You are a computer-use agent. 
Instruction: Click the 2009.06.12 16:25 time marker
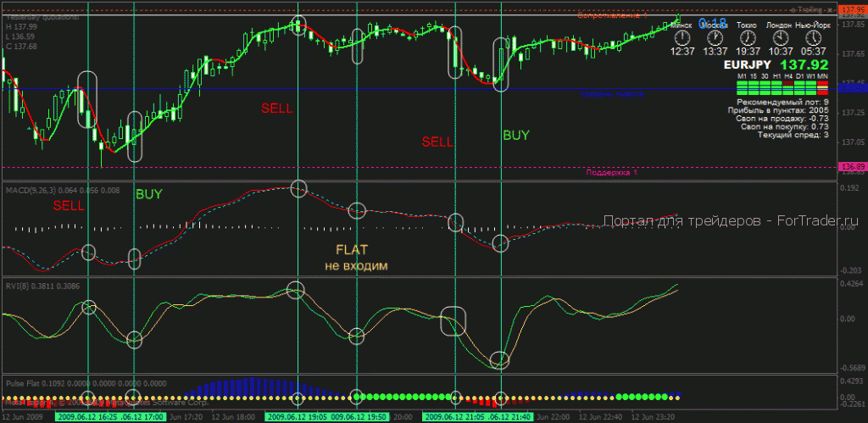(89, 416)
